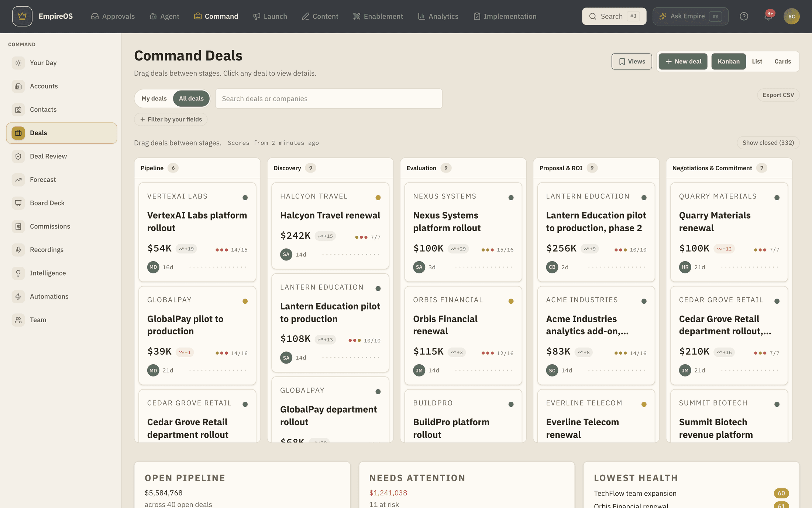Image resolution: width=812 pixels, height=508 pixels.
Task: Click the +19 trend badge on VertexAI card
Action: click(186, 249)
